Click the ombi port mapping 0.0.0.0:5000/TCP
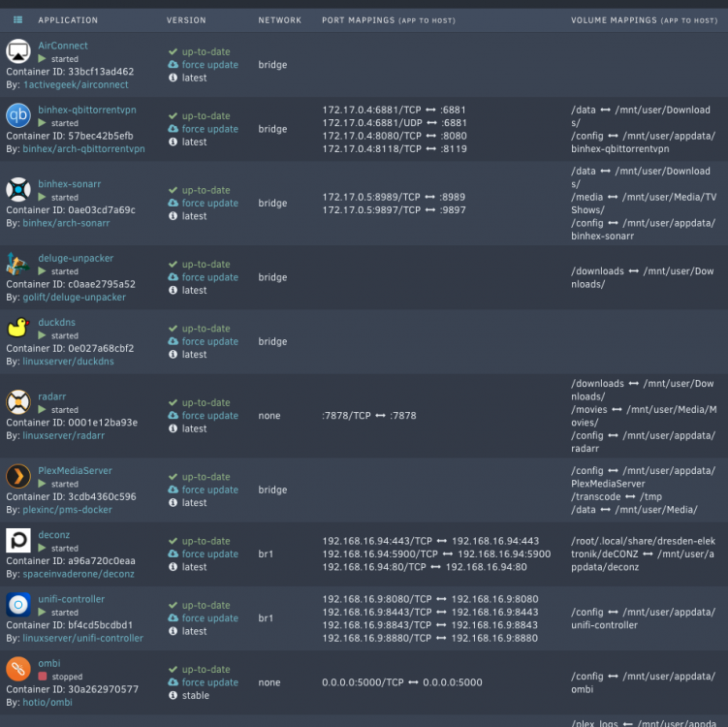The height and width of the screenshot is (727, 728). [402, 682]
